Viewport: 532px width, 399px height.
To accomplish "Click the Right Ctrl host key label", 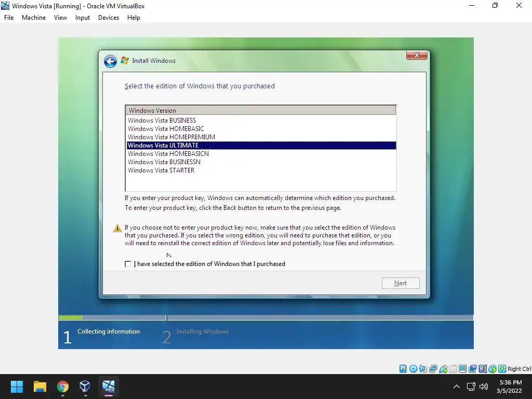I will coord(519,369).
